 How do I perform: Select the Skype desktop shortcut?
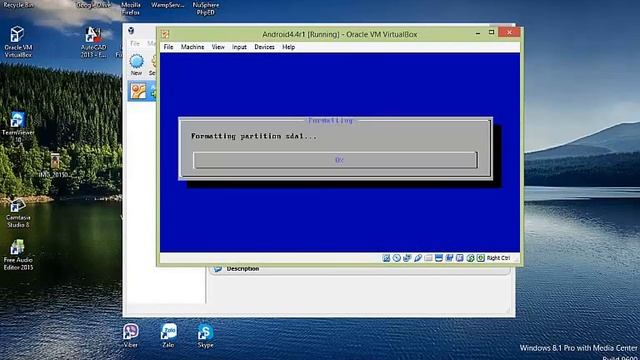pos(205,336)
